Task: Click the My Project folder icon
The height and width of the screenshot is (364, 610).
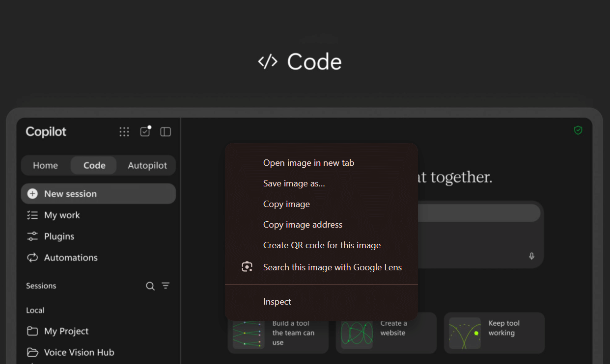Action: (x=32, y=331)
